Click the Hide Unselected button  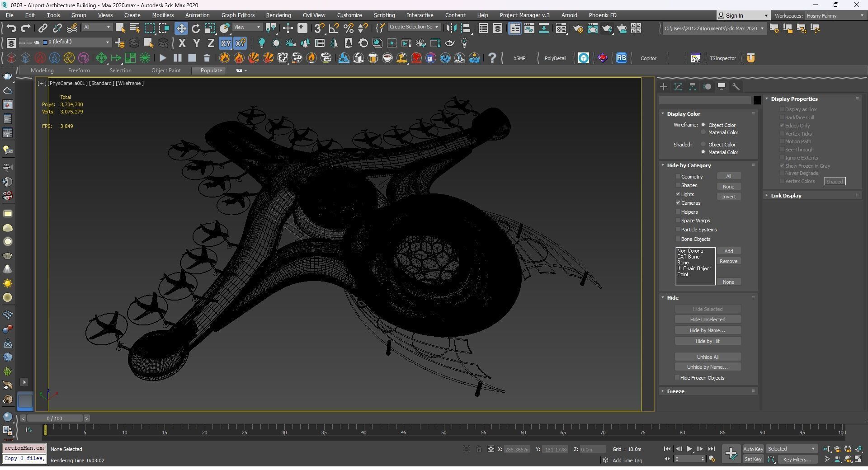(x=708, y=320)
